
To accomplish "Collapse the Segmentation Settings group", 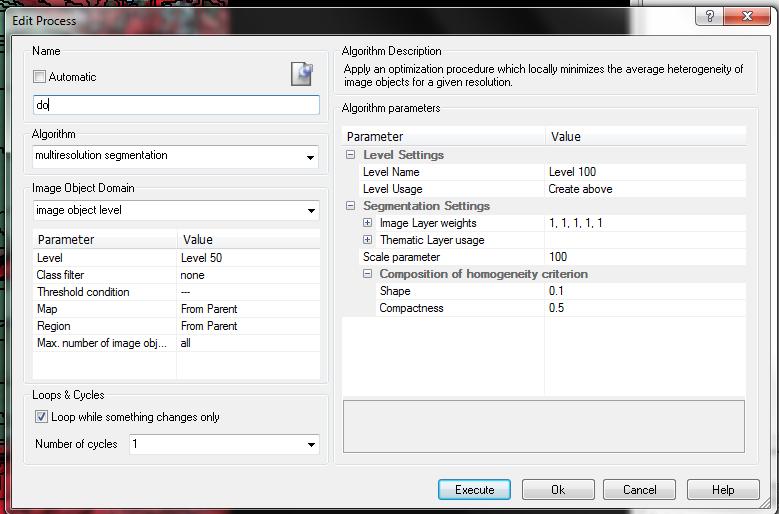I will coord(351,206).
